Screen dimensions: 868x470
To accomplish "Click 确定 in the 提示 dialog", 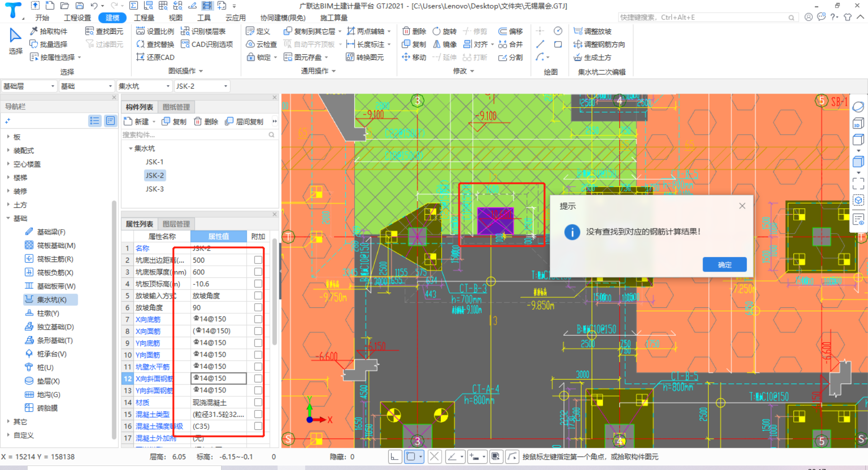I will point(724,264).
